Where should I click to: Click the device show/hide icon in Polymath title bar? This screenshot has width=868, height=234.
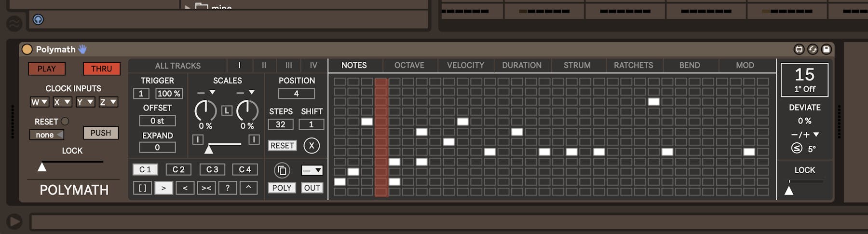(x=799, y=49)
